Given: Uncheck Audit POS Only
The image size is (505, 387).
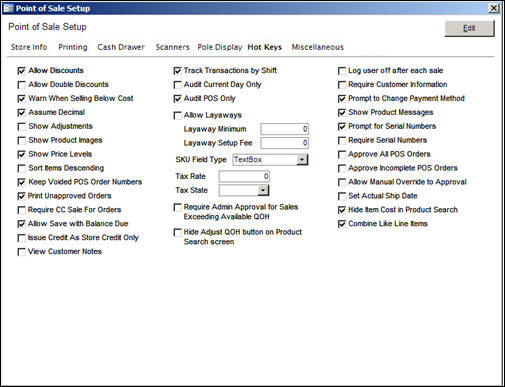Looking at the screenshot, I should click(178, 99).
